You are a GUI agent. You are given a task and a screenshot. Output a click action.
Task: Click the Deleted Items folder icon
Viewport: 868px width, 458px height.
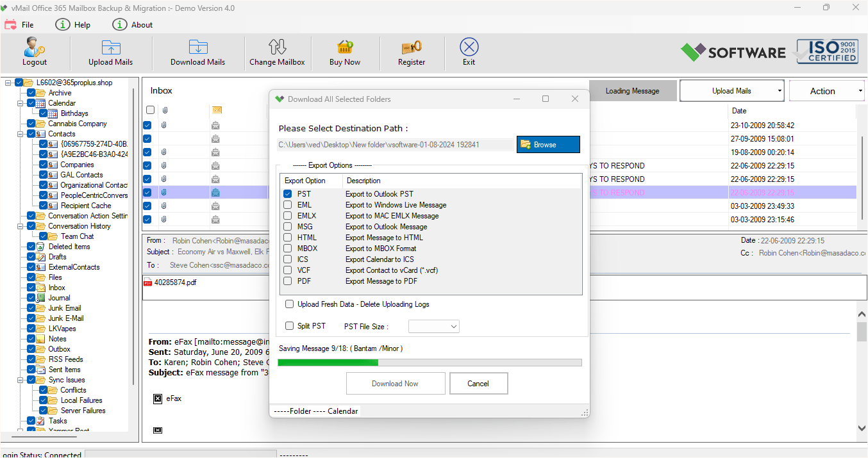click(41, 247)
